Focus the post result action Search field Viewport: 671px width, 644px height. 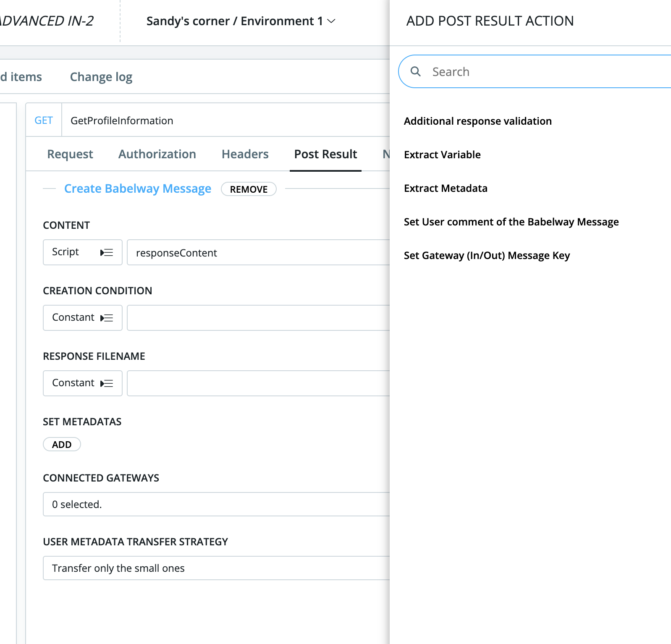click(546, 71)
